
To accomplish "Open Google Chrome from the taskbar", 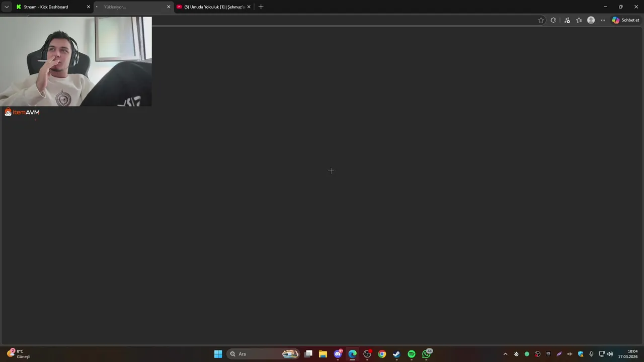I will [382, 354].
